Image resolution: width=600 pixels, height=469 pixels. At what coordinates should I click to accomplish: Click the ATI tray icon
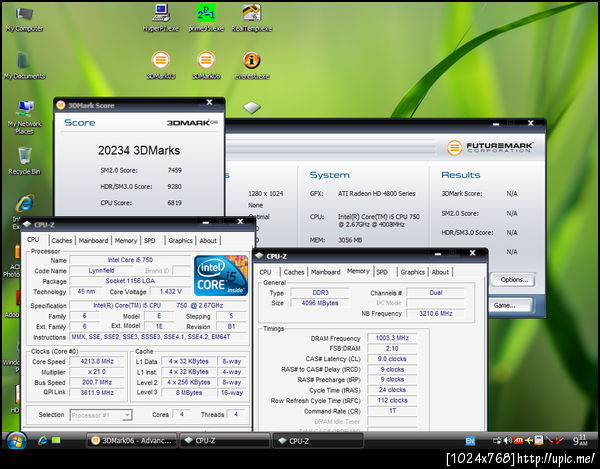[518, 441]
